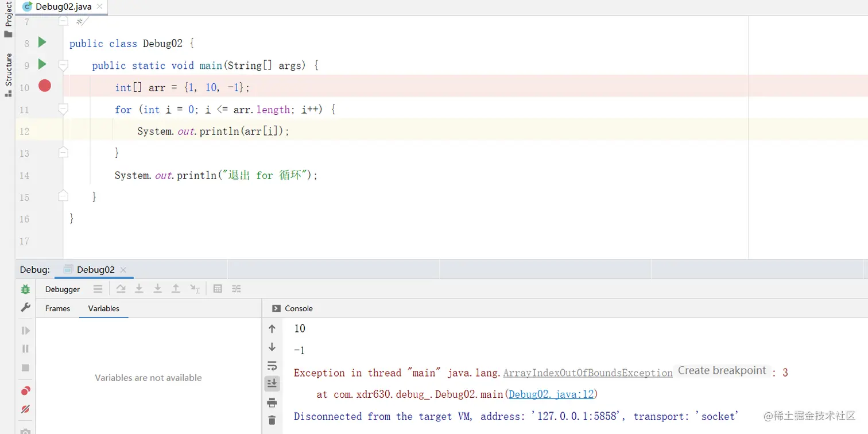Print the console output
Screen dimensions: 868x434
click(x=272, y=402)
